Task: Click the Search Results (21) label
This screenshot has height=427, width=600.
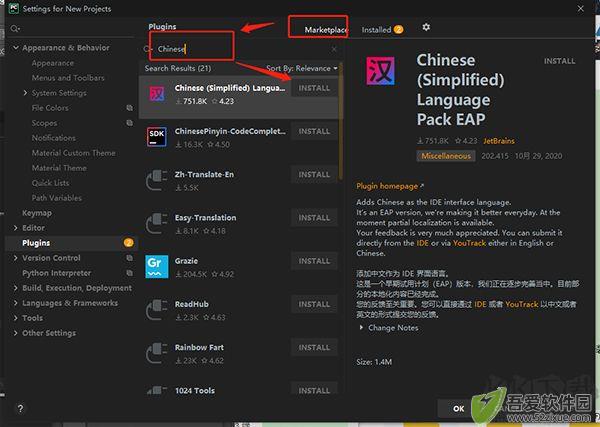Action: coord(178,68)
